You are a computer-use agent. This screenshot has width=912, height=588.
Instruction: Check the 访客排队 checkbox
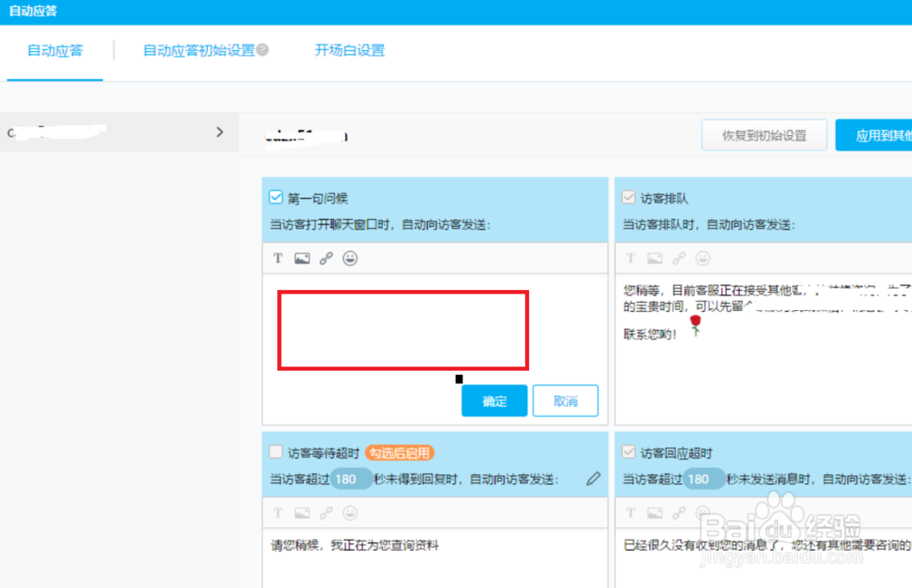(627, 197)
